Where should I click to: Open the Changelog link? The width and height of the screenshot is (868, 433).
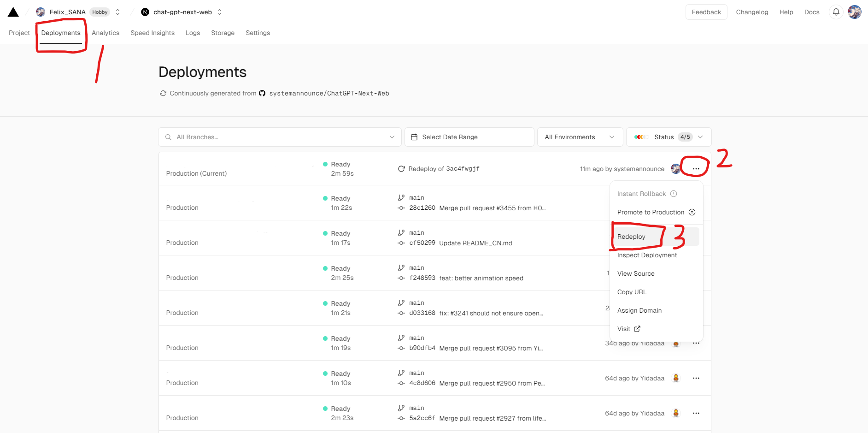click(752, 12)
